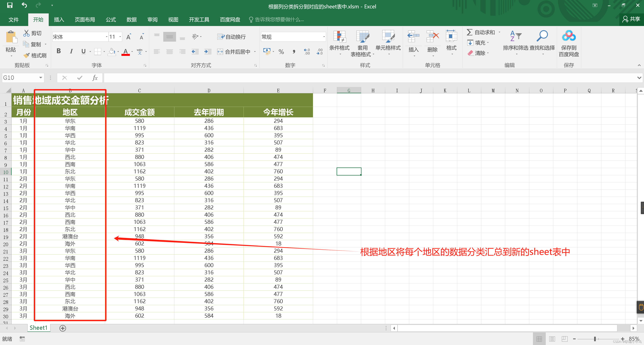Toggle bold formatting
The image size is (644, 345).
click(58, 51)
